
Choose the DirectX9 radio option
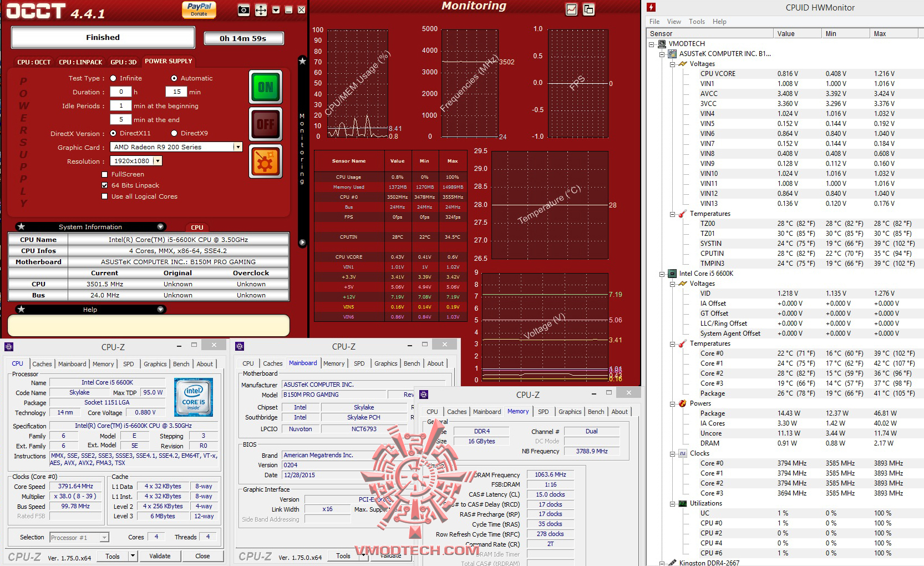click(174, 133)
